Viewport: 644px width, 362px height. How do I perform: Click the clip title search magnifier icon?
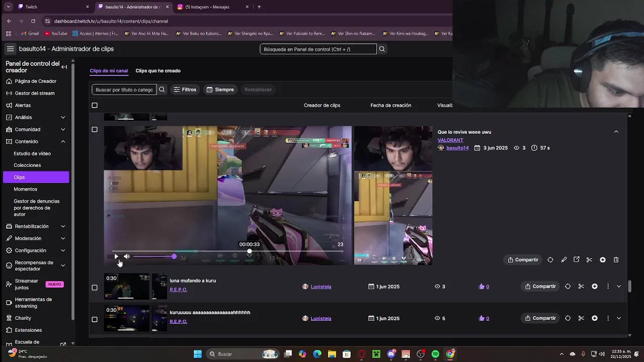(x=162, y=89)
